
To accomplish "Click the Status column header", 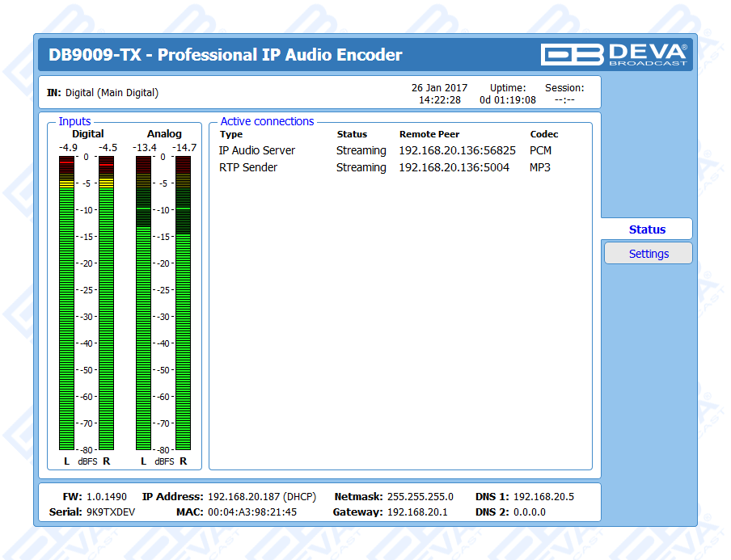I will click(x=352, y=134).
